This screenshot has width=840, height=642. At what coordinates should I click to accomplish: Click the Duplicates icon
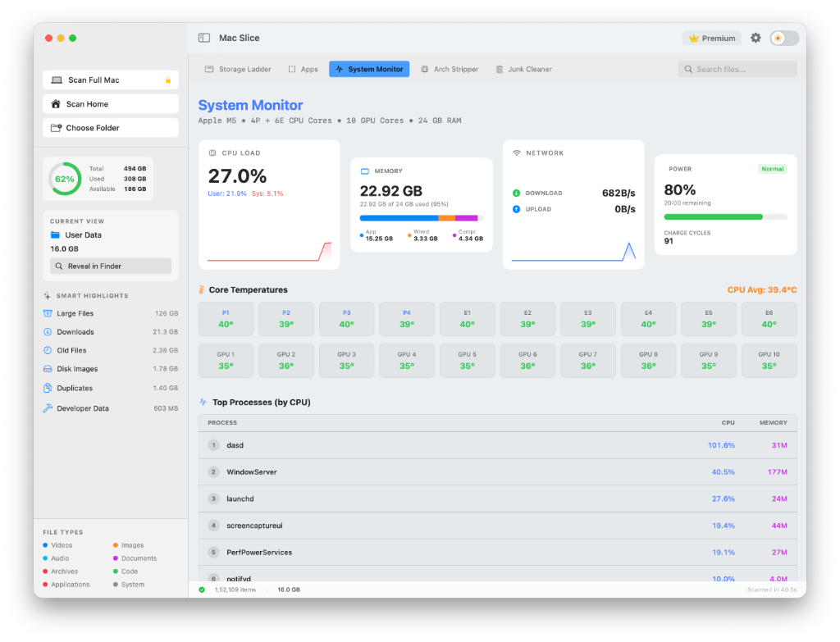coord(48,388)
